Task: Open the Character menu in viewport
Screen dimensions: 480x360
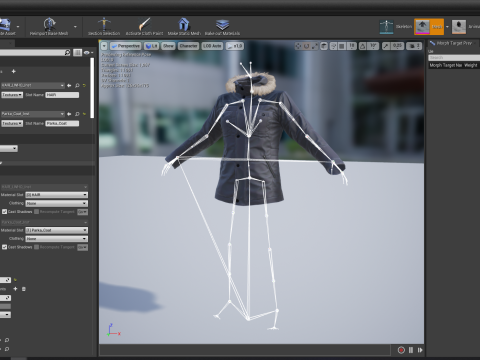Action: 188,46
